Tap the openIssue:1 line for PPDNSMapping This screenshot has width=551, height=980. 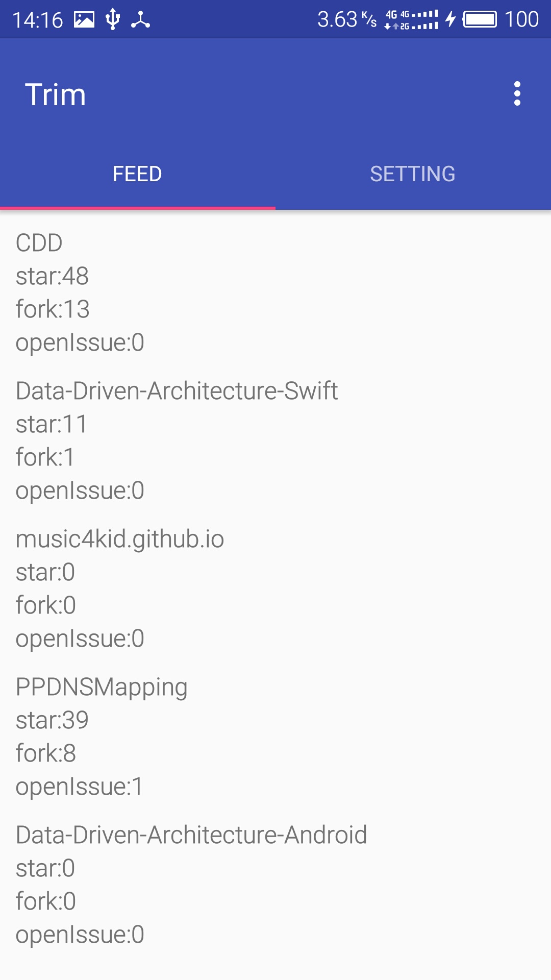(79, 787)
